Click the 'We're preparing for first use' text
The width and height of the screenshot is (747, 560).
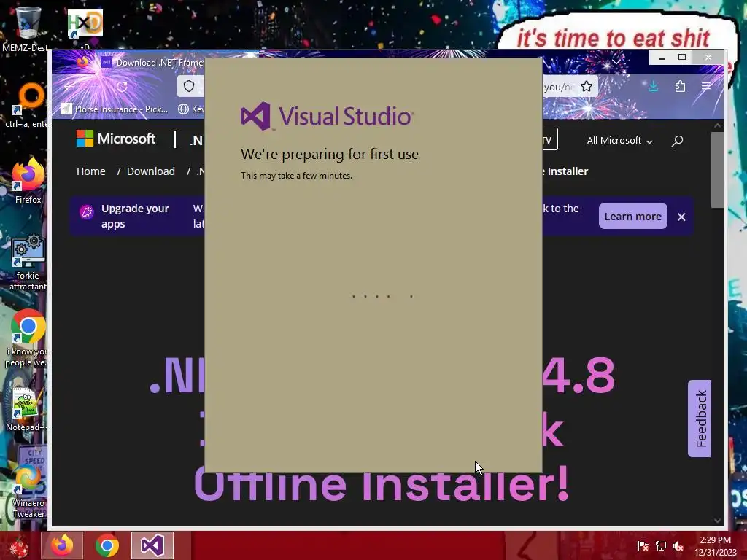tap(330, 154)
